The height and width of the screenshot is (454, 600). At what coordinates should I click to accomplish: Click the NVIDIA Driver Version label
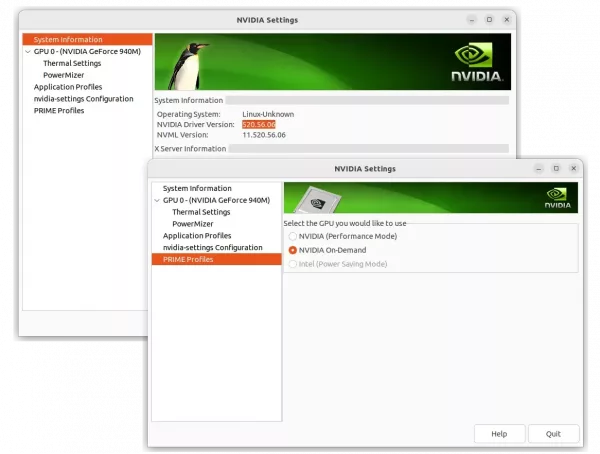pyautogui.click(x=196, y=124)
